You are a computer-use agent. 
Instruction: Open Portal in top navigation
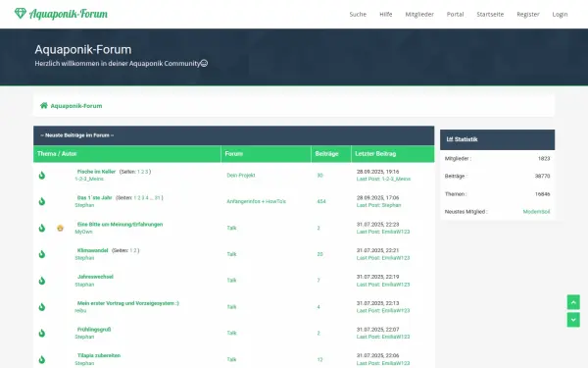[x=456, y=15]
